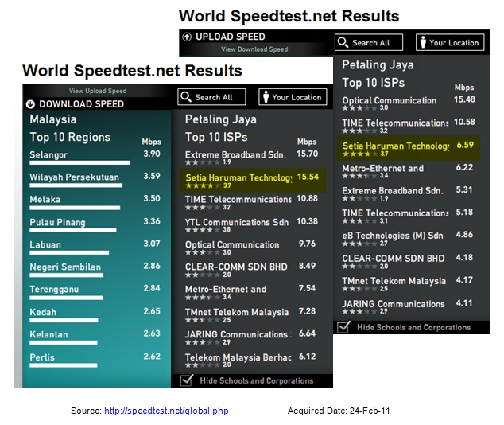
Task: Select Metro-Ethernet and 7.54 download row
Action: click(x=252, y=292)
